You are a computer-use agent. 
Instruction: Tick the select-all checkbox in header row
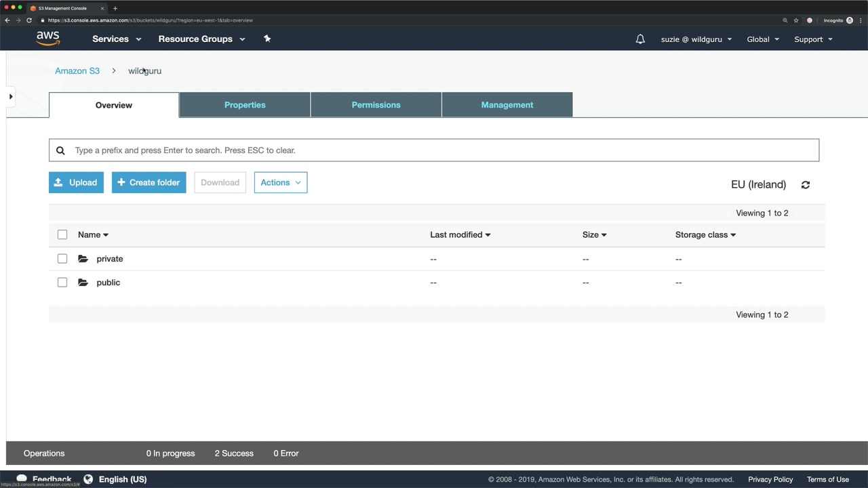[62, 235]
